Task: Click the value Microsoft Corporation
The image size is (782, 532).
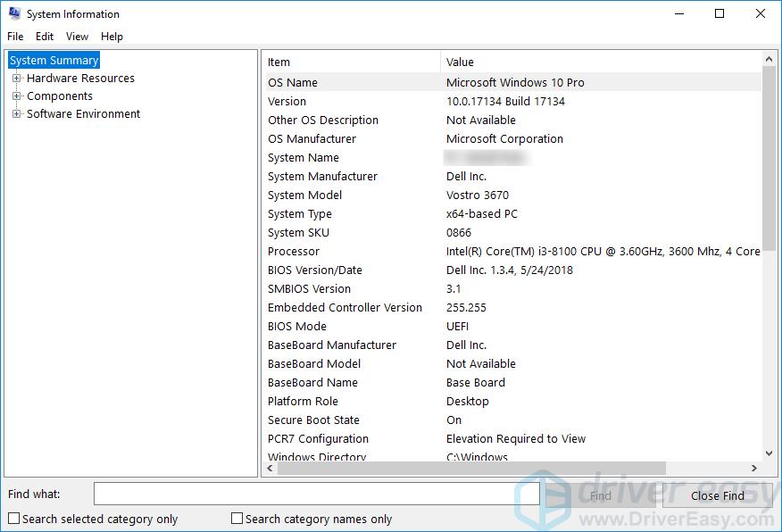Action: tap(504, 139)
